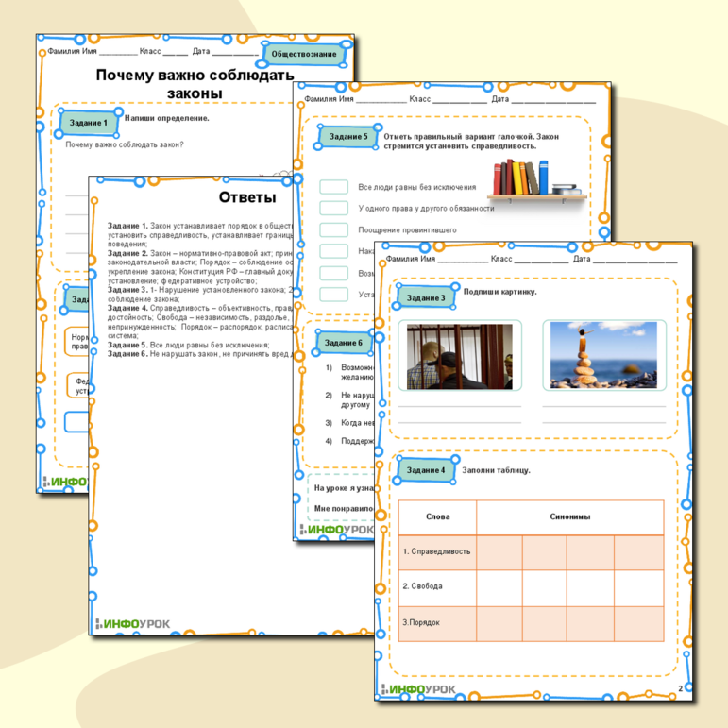The width and height of the screenshot is (728, 728).
Task: Select the 'Свобода' row in the table
Action: [436, 586]
